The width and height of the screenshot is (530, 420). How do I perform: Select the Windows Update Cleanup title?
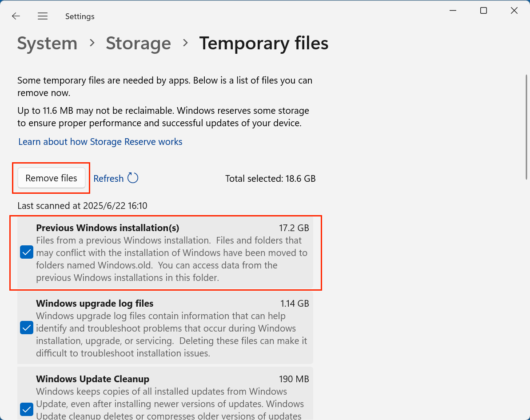92,379
